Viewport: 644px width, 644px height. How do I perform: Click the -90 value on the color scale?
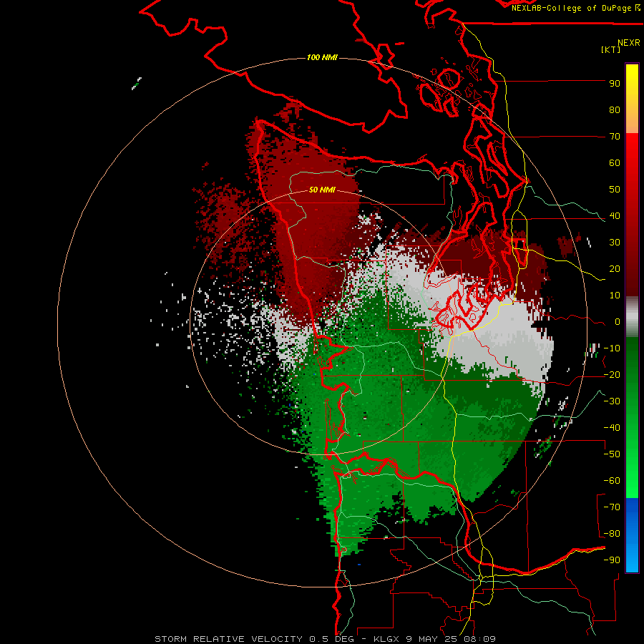612,560
